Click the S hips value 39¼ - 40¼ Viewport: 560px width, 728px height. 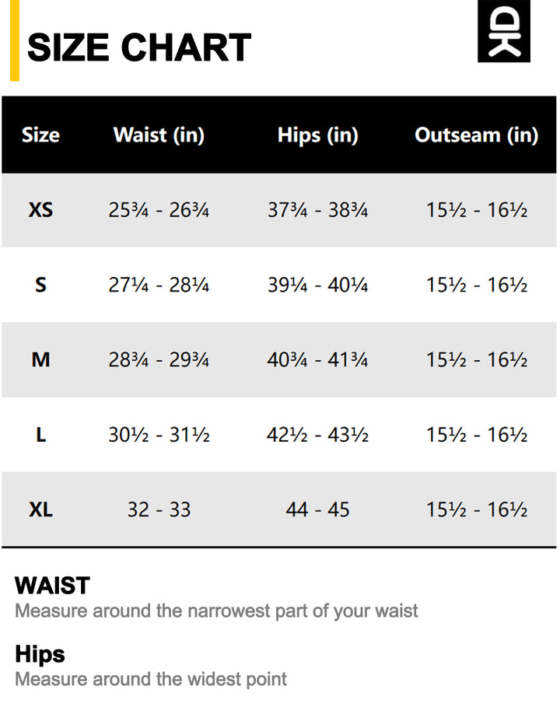pos(317,285)
